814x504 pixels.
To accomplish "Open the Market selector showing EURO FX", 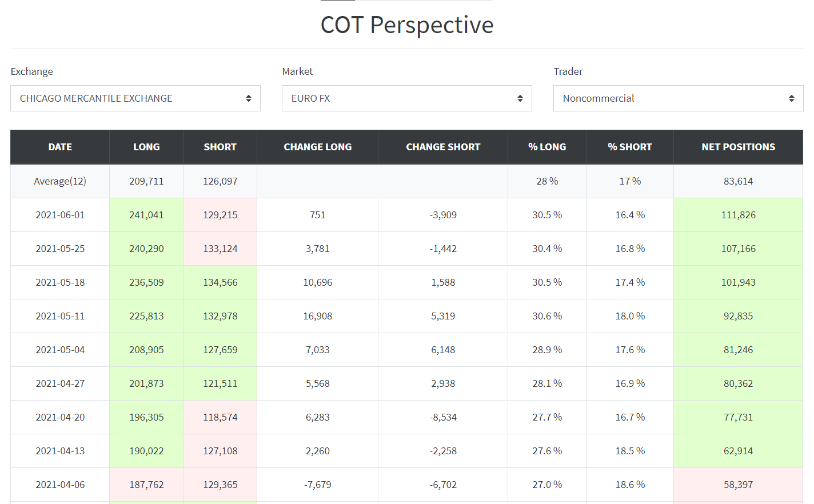I will tap(407, 98).
